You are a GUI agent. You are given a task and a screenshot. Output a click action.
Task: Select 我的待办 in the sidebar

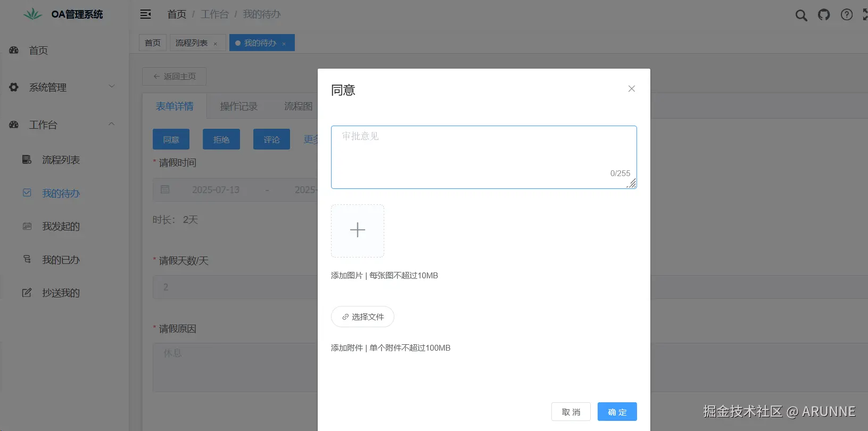pyautogui.click(x=64, y=193)
